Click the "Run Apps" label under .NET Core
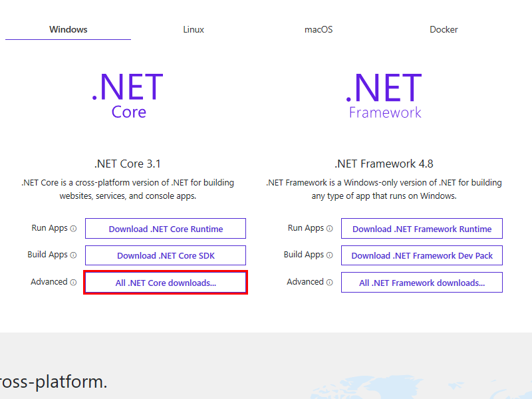This screenshot has height=399, width=532. point(49,228)
